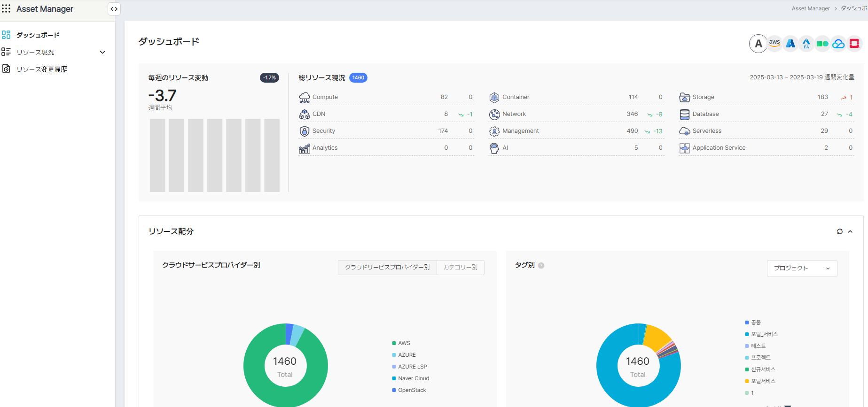Click the Network globe icon

click(x=494, y=115)
